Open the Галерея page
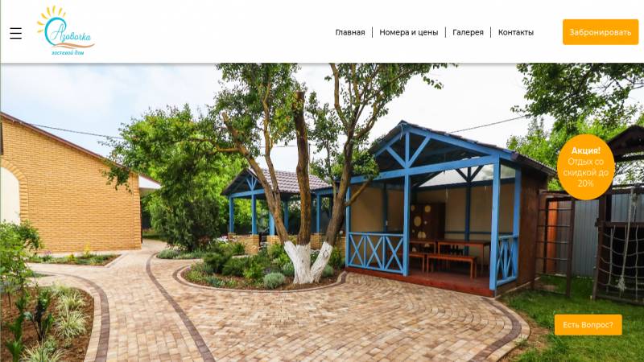Screen dimensions: 644x362 click(x=468, y=32)
